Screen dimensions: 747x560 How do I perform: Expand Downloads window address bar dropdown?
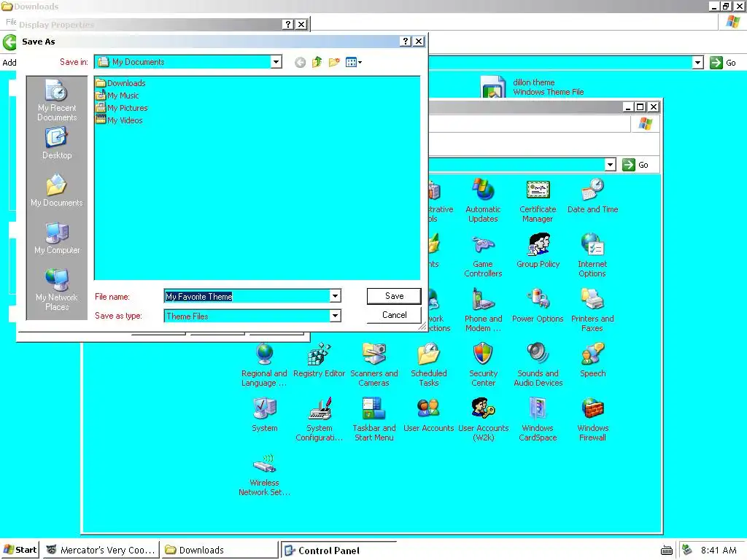click(x=697, y=63)
